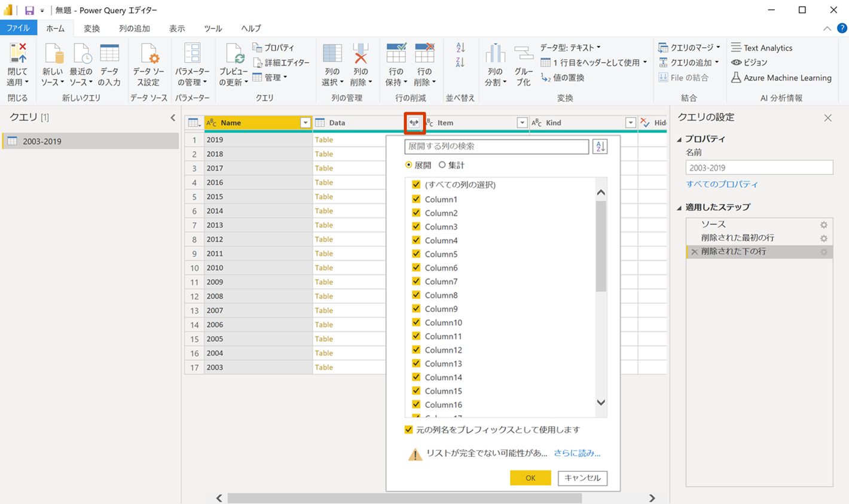The image size is (849, 504).
Task: Uncheck the Column5 checkbox
Action: point(416,254)
